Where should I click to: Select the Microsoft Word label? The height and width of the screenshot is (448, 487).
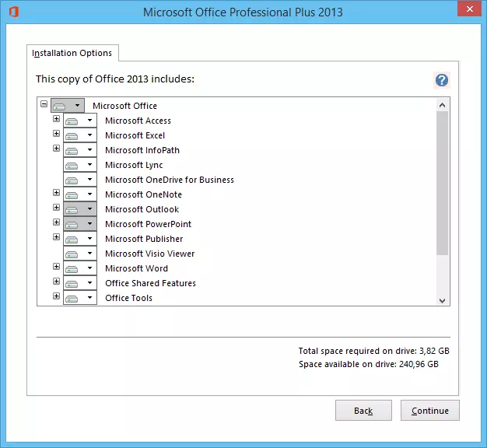136,268
